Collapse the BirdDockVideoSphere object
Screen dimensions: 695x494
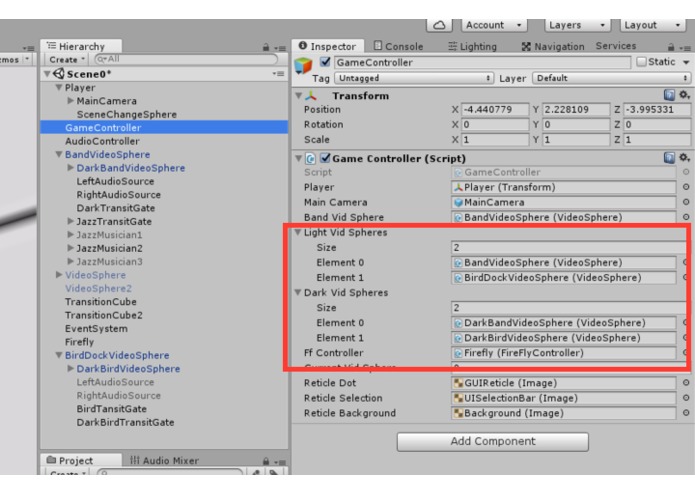pos(59,355)
